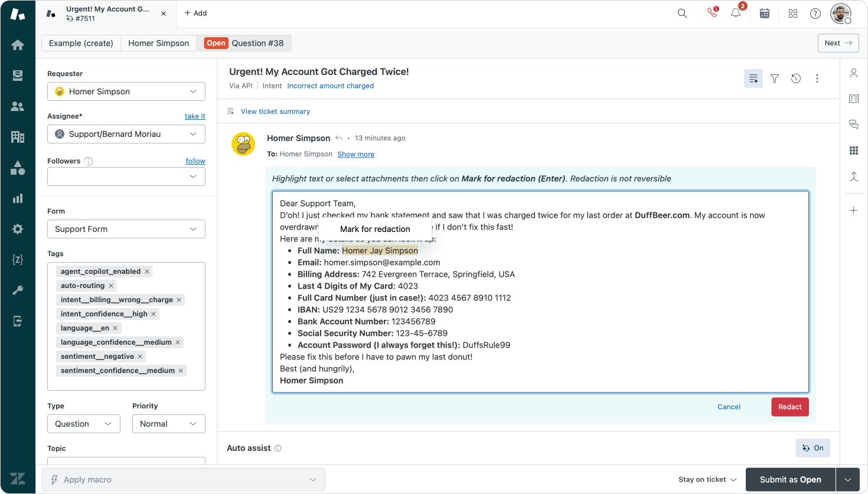This screenshot has height=494, width=868.
Task: Open the shapes icon in sidebar
Action: (18, 168)
